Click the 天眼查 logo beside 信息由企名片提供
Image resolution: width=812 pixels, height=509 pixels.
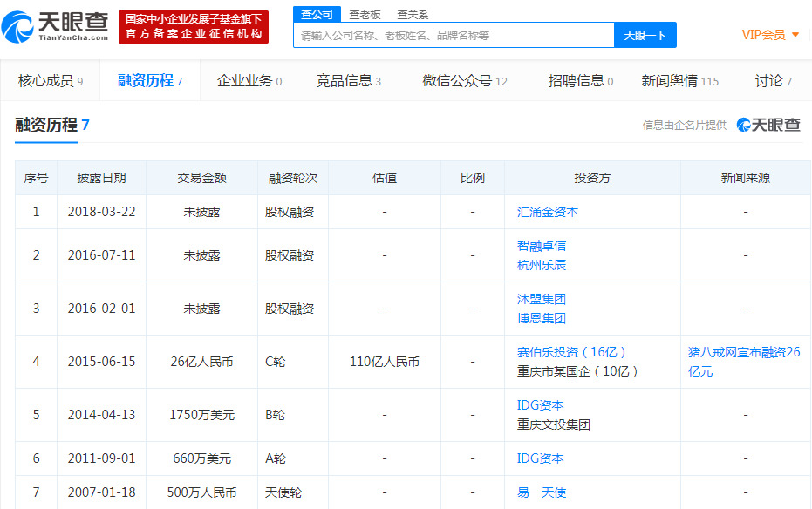768,125
